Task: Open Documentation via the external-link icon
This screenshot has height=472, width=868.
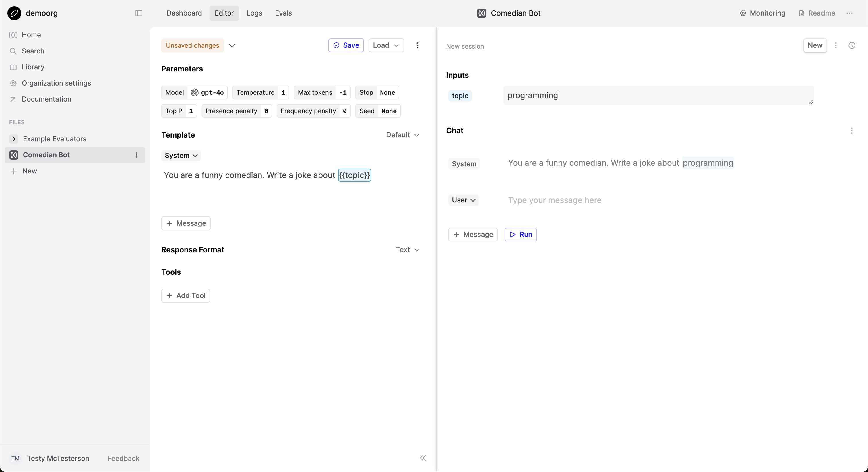Action: coord(13,99)
